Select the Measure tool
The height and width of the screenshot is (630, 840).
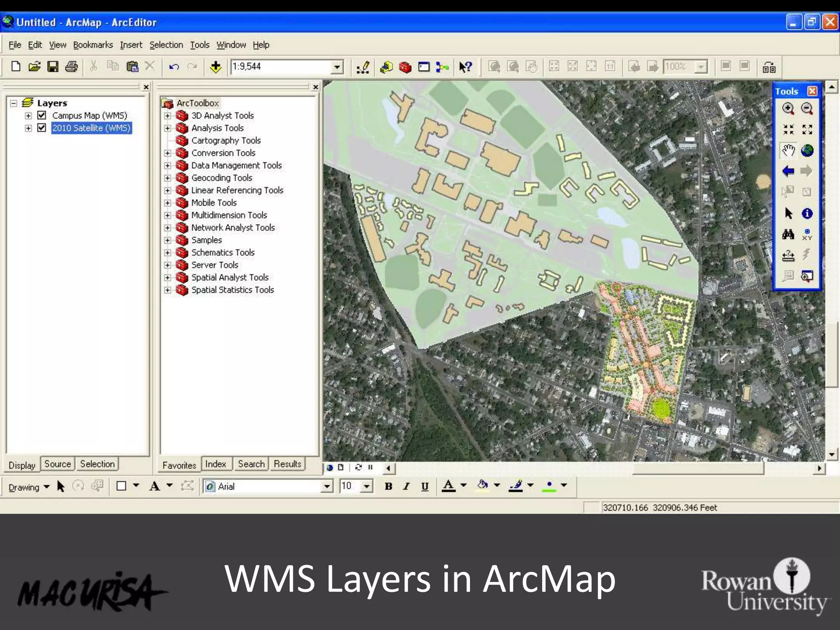pos(788,255)
